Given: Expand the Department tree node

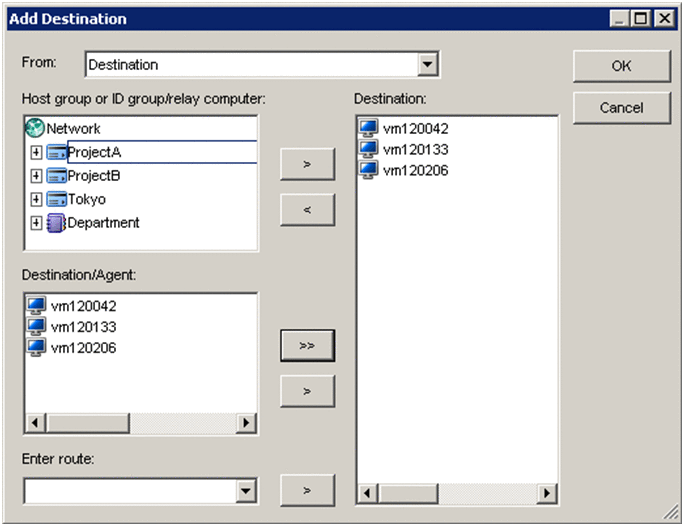Looking at the screenshot, I should [36, 223].
